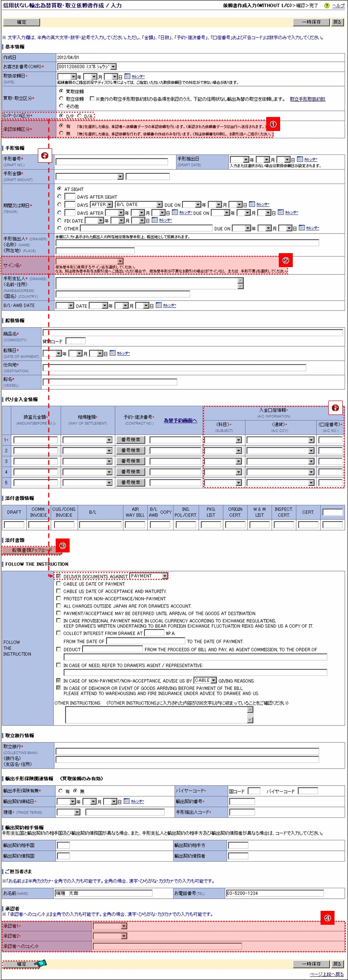Click the 戻る button at page top

pos(338,22)
